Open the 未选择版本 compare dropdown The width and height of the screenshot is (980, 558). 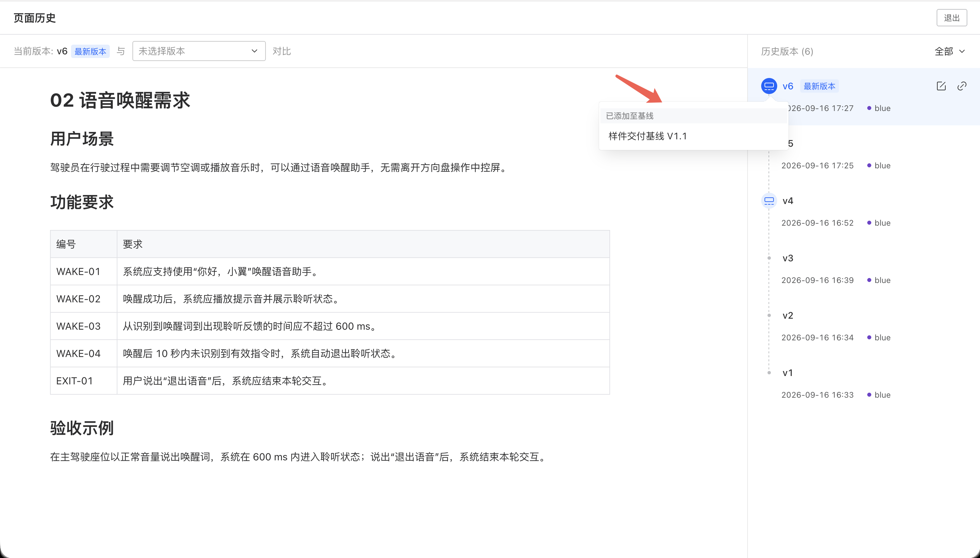tap(198, 51)
